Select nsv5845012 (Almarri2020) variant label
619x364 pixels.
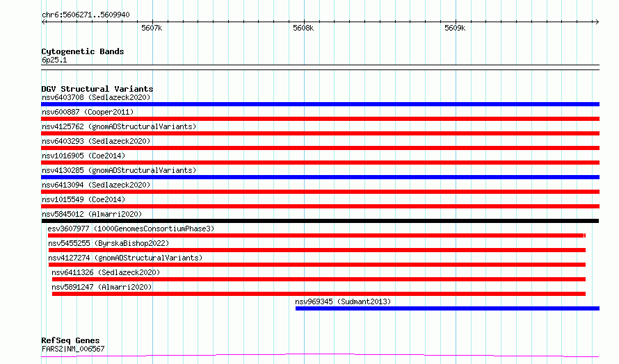92,214
